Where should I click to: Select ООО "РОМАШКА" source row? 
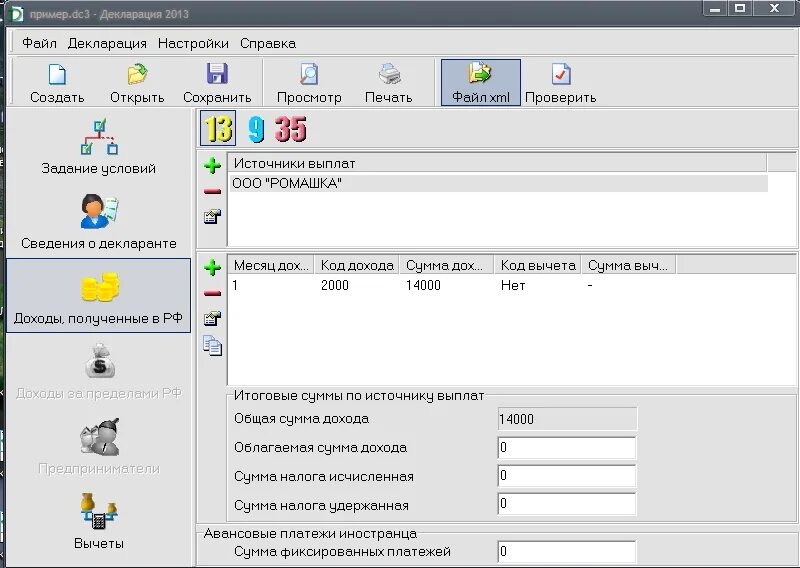[498, 183]
